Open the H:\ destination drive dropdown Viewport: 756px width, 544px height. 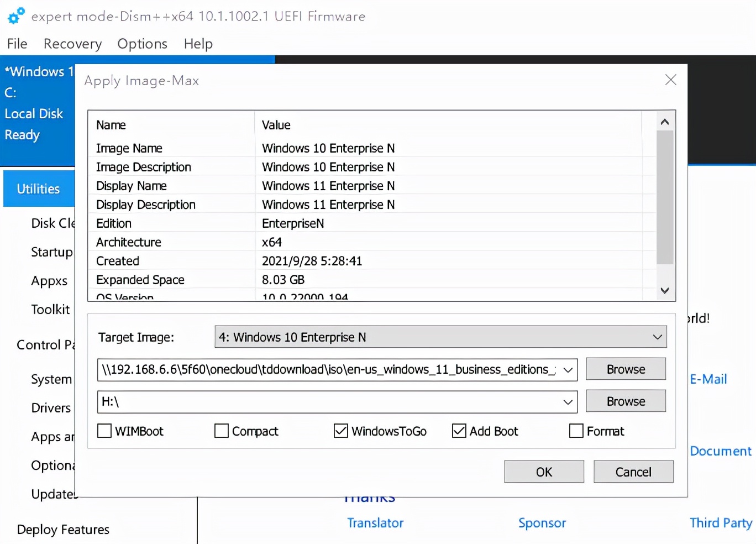pos(568,402)
